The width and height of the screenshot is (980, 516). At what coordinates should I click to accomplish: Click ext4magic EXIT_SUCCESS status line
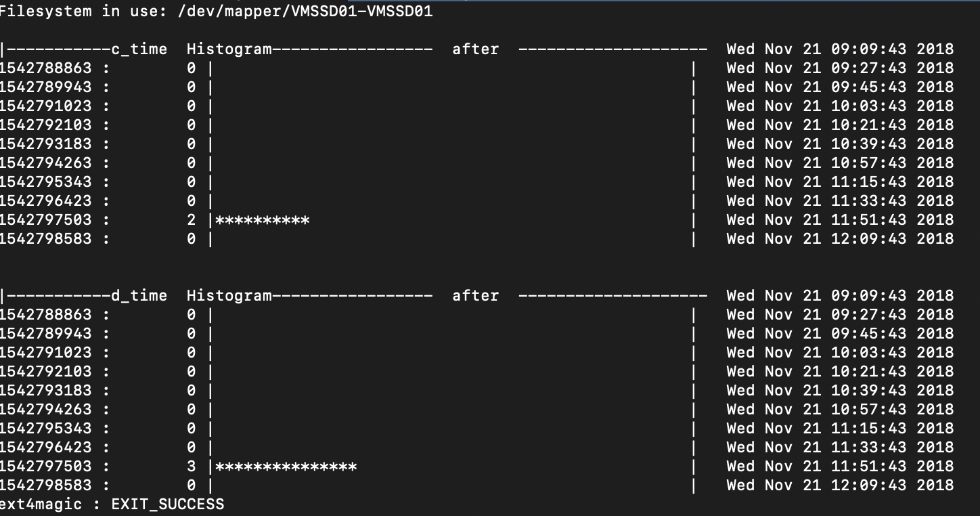point(112,504)
